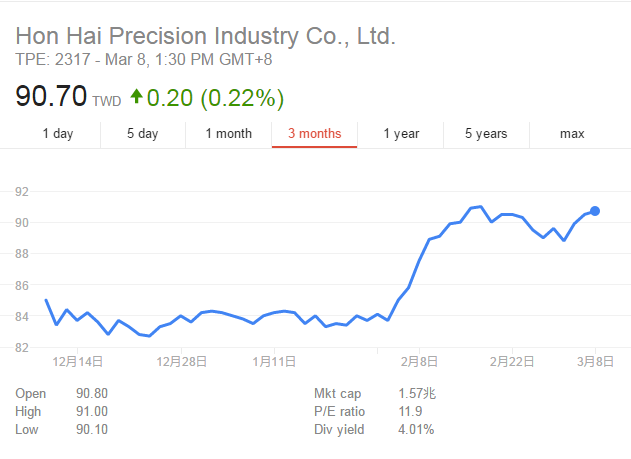Open the 1 month chart tab
The width and height of the screenshot is (631, 459).
click(x=229, y=134)
